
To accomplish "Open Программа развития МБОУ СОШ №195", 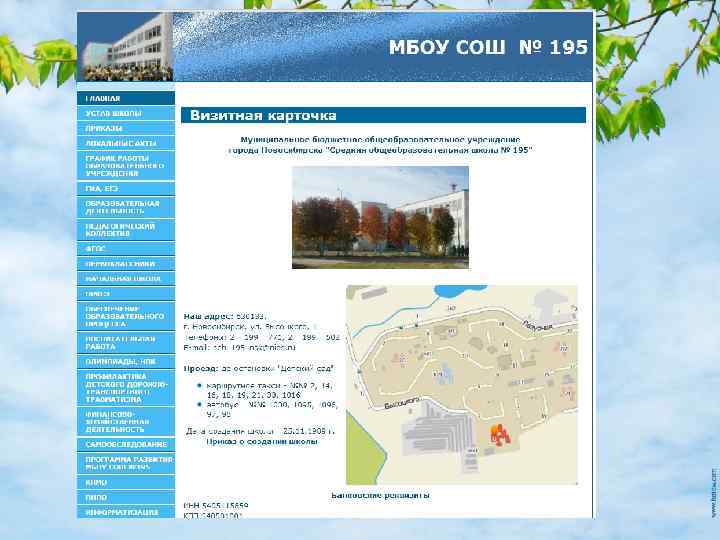I will pos(126,463).
